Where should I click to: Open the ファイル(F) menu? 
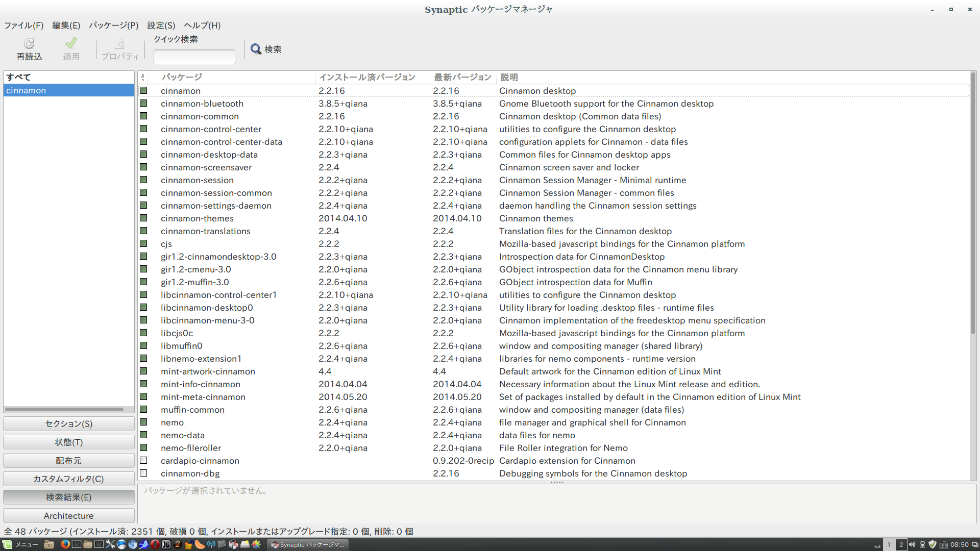[24, 25]
